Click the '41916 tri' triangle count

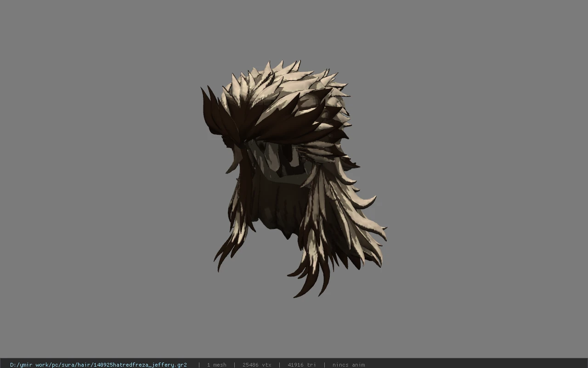(302, 365)
